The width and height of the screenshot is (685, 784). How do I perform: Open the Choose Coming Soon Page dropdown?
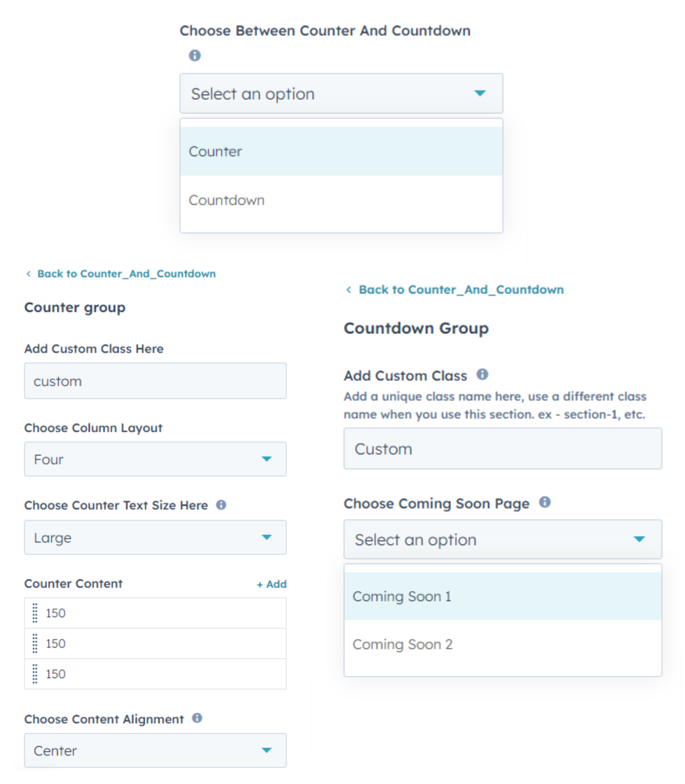[x=502, y=539]
